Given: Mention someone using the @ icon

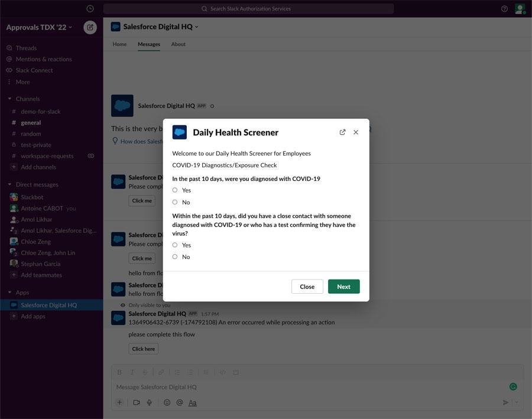Looking at the screenshot, I should (x=180, y=402).
